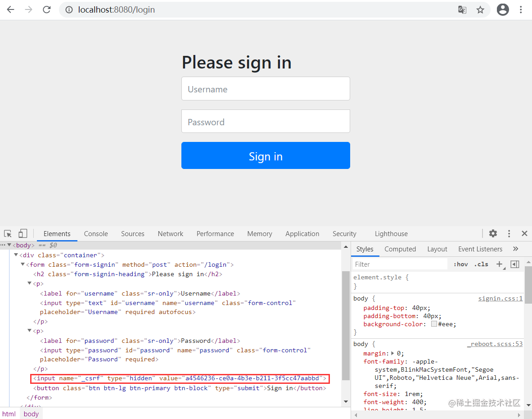Screen dimensions: 532x419
Task: Click the Elements panel scrollbar thumb
Action: coord(346,325)
